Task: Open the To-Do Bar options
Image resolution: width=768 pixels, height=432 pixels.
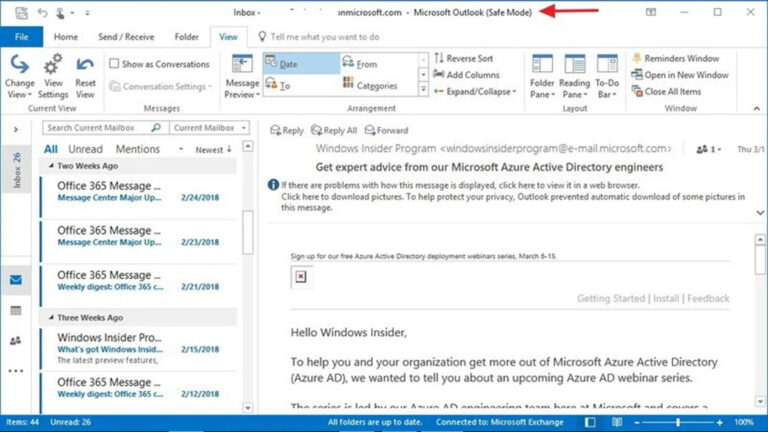Action: pos(607,76)
